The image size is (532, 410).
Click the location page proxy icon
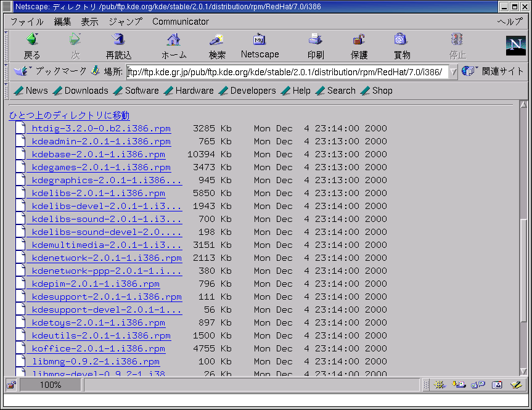click(x=96, y=71)
